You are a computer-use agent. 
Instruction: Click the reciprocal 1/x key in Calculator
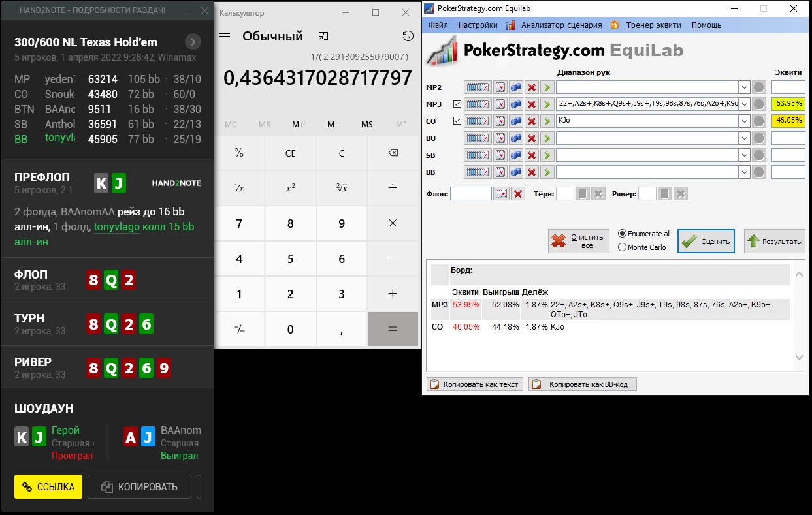pyautogui.click(x=239, y=188)
